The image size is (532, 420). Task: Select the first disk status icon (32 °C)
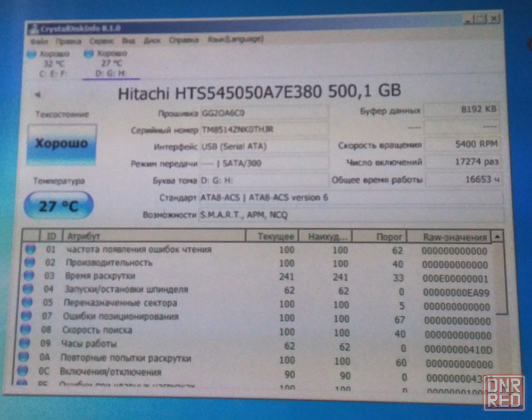coord(31,53)
